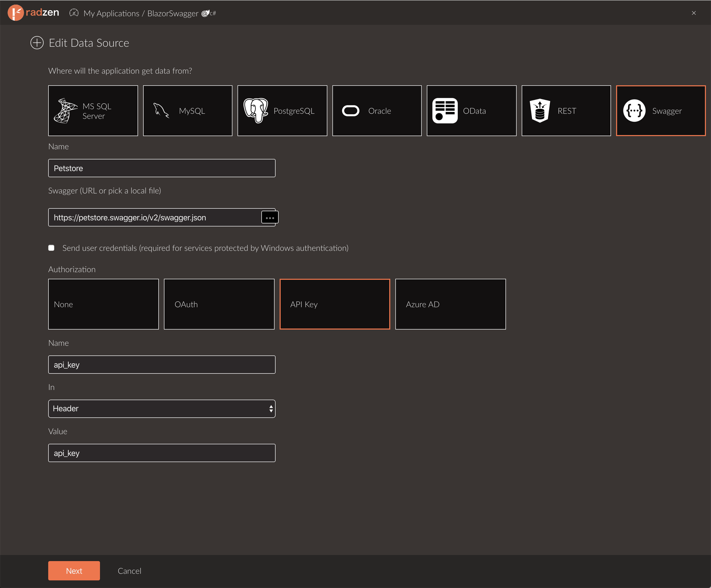Go to My Applications breadcrumb

[111, 13]
